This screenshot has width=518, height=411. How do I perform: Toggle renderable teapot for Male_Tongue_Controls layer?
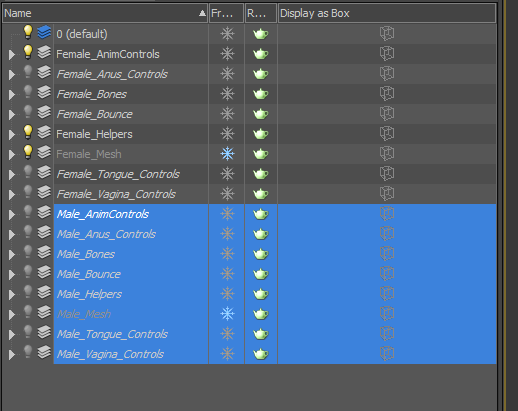[x=261, y=334]
